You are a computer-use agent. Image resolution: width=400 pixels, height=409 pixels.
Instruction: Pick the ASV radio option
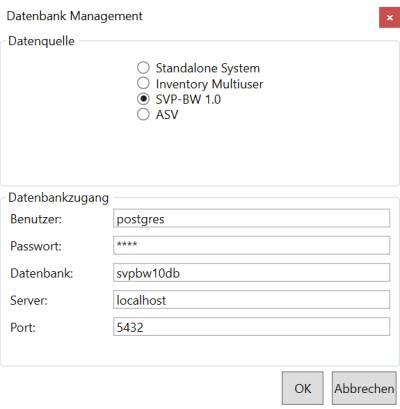[x=143, y=114]
